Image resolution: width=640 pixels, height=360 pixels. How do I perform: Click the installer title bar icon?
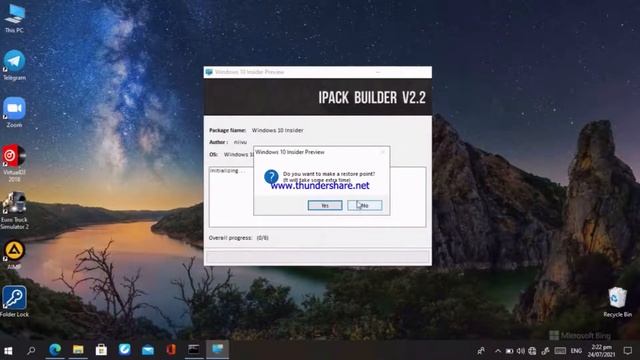point(209,72)
